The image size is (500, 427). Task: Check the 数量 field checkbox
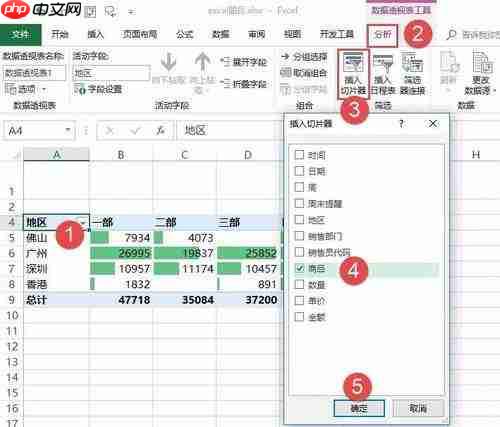[299, 284]
